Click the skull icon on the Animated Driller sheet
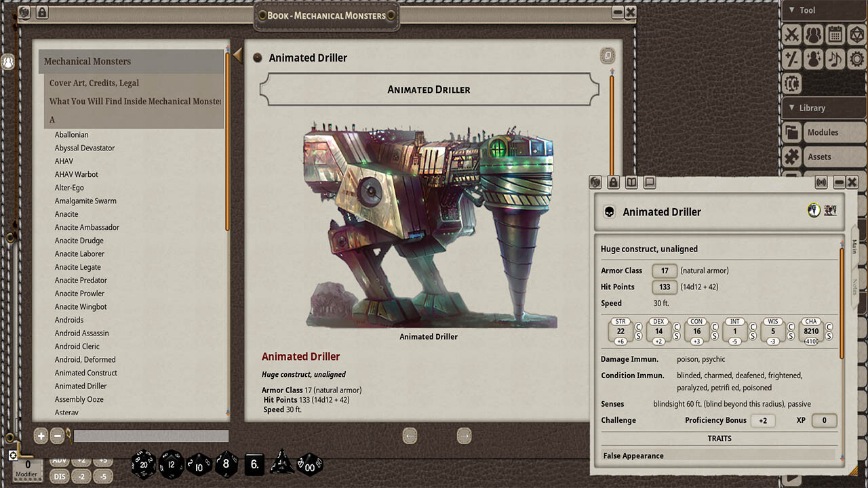The image size is (868, 488). point(609,211)
